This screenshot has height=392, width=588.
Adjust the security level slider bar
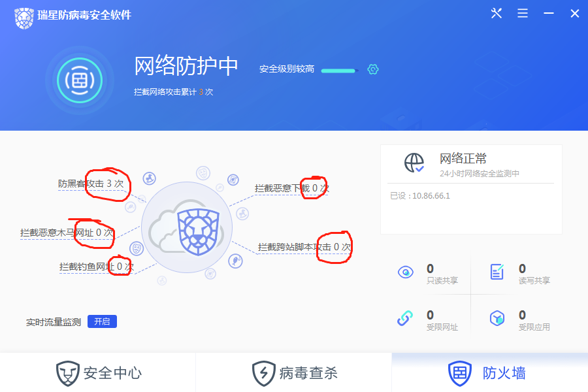pyautogui.click(x=340, y=71)
